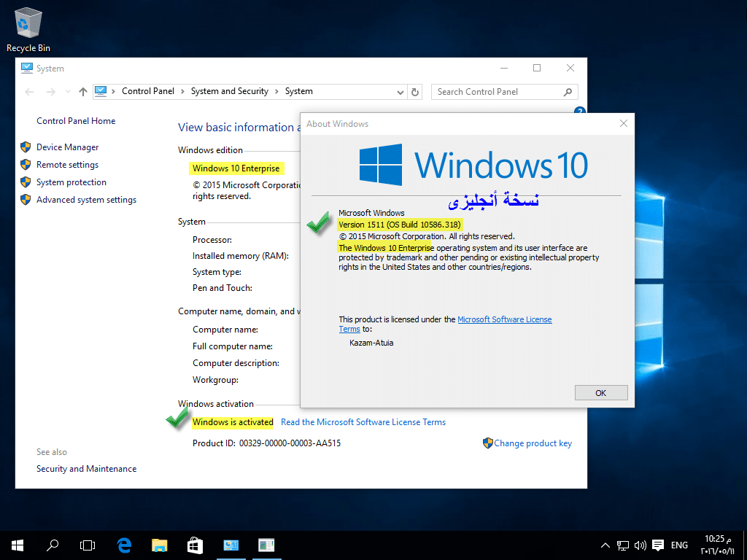
Task: Open taskbar Search
Action: (x=53, y=545)
